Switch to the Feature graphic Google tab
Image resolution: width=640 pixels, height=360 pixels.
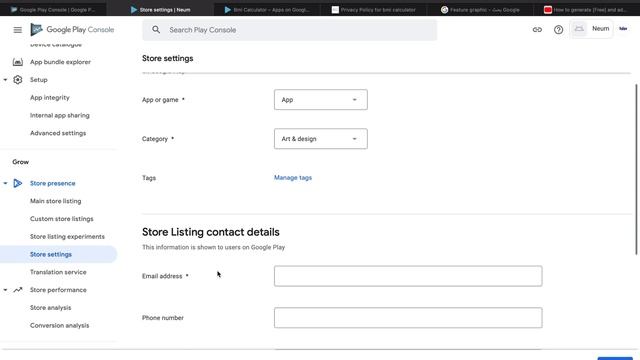(480, 9)
